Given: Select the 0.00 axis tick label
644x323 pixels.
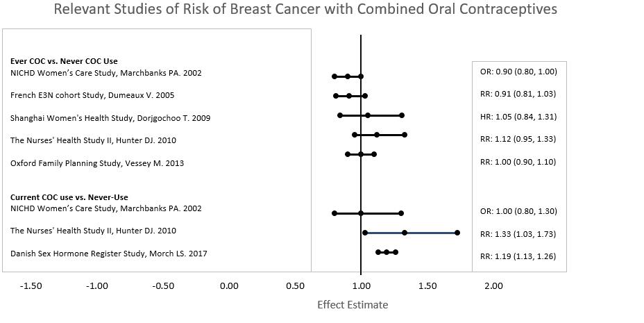Looking at the screenshot, I should (229, 285).
